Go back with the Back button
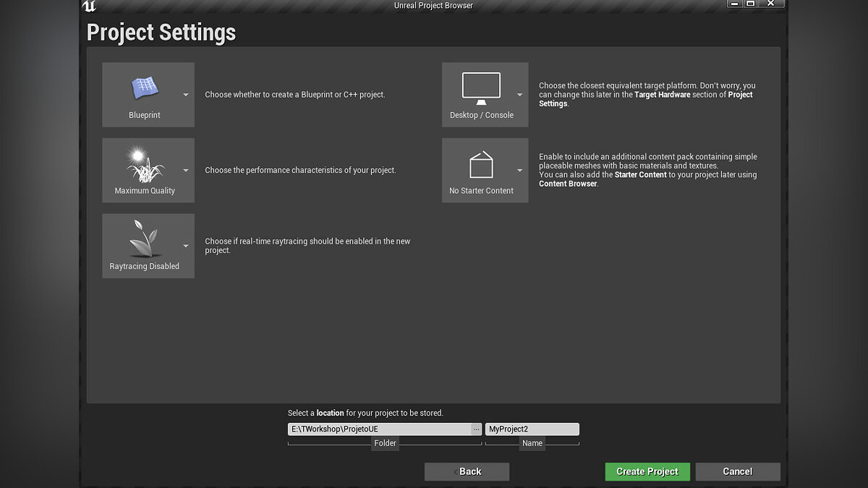Screen dimensions: 868x488 pyautogui.click(x=467, y=471)
